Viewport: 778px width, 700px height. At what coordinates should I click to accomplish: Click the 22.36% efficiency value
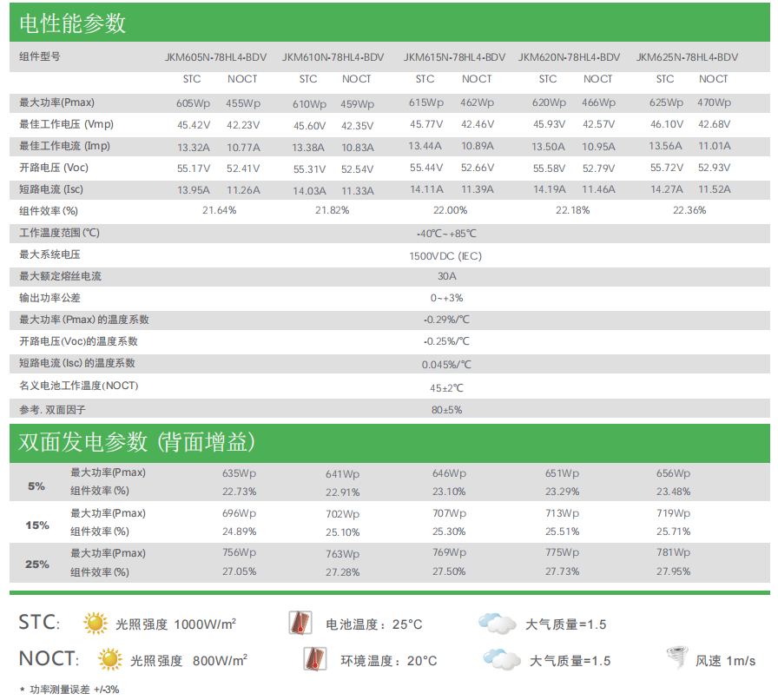(x=689, y=210)
